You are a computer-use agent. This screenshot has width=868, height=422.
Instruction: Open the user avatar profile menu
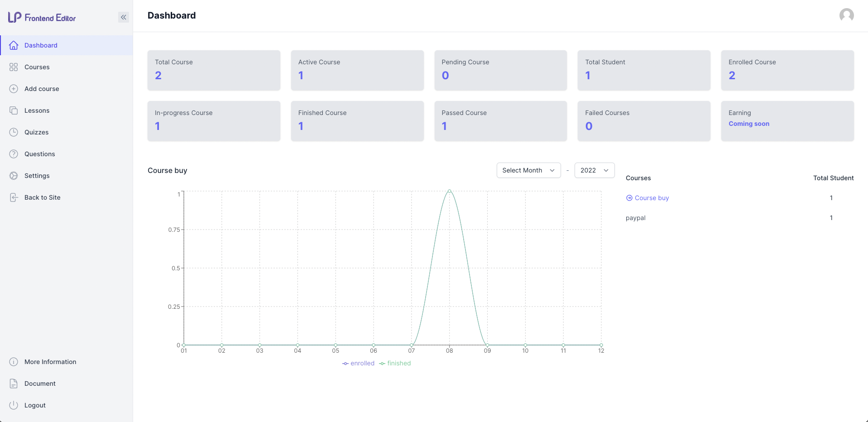click(846, 15)
